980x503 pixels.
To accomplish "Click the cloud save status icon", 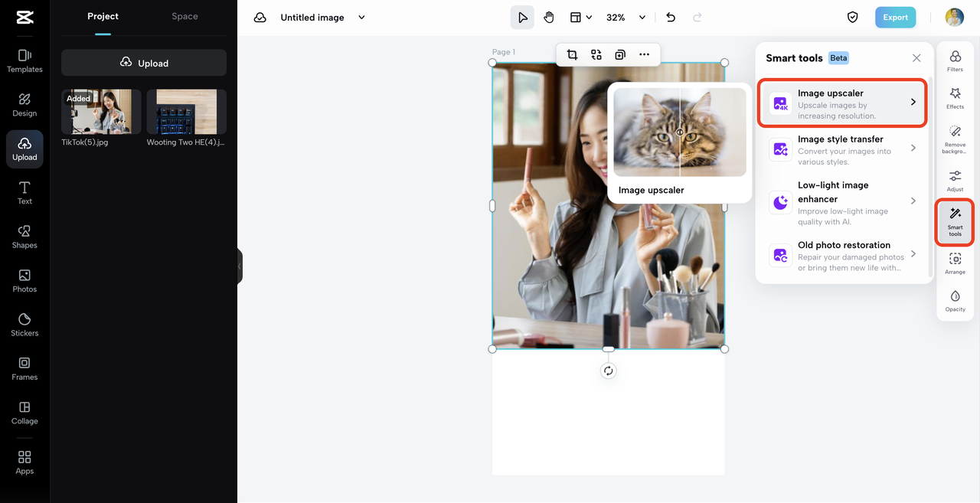I will pyautogui.click(x=260, y=18).
